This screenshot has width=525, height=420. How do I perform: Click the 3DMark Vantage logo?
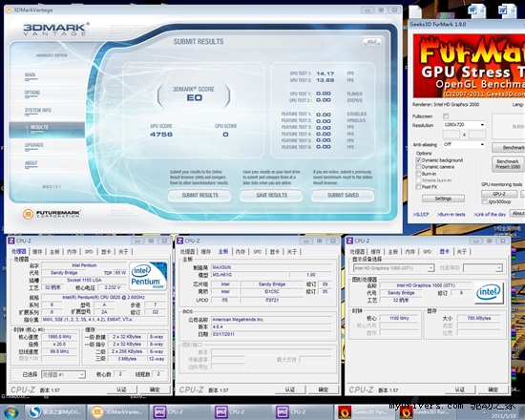click(56, 30)
